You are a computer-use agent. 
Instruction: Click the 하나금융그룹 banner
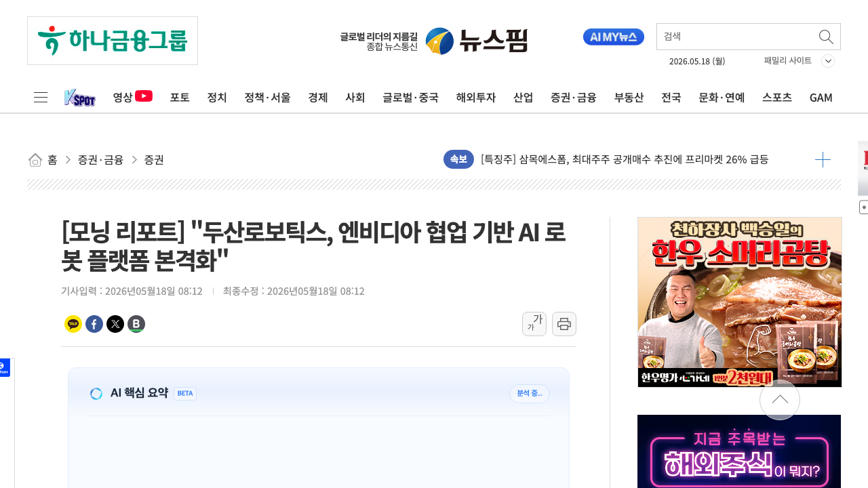[113, 41]
